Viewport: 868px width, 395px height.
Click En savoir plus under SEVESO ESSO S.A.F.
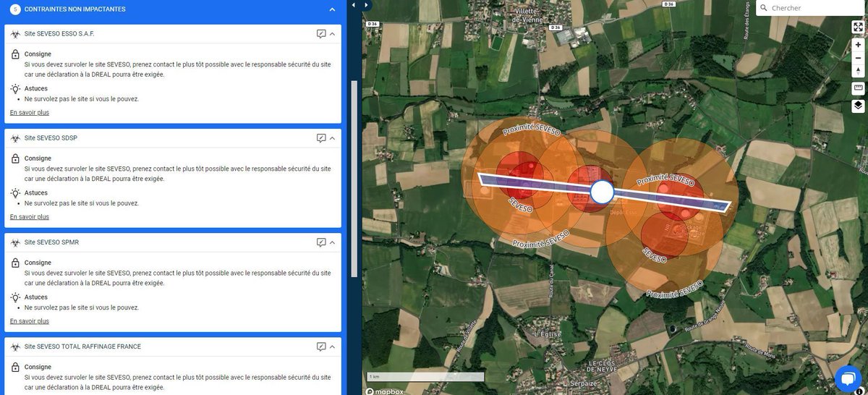[x=30, y=112]
